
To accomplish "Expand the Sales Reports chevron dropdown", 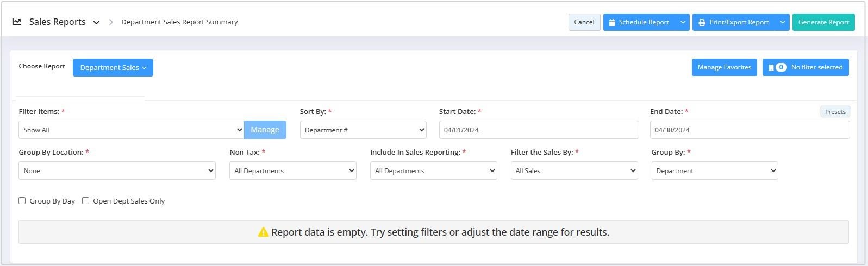I will [96, 23].
